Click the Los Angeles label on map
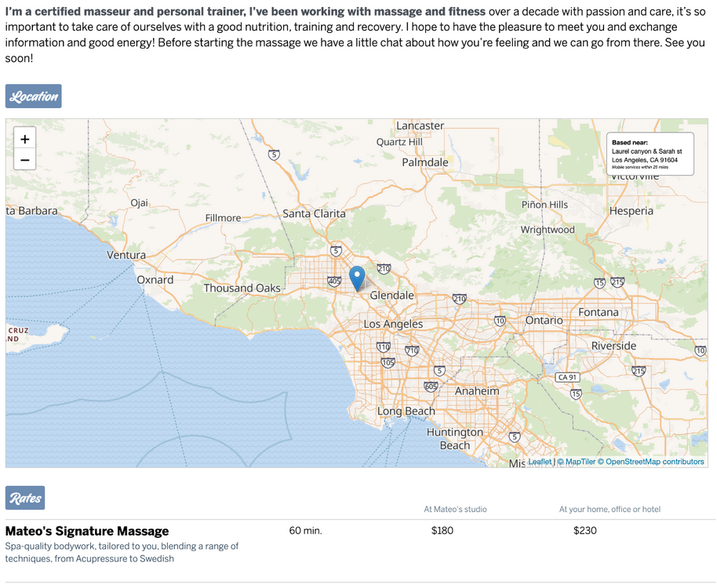717x588 pixels. [x=393, y=324]
